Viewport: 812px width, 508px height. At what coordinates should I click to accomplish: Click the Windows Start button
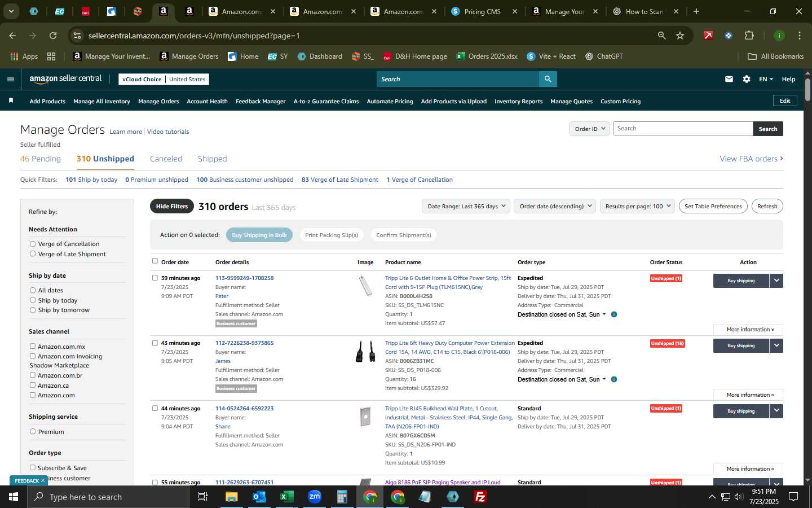13,497
